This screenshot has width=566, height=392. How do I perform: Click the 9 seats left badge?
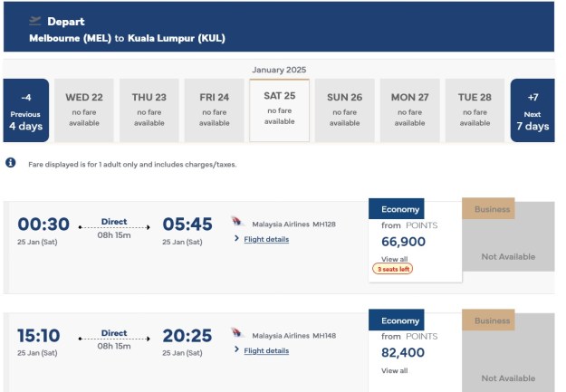[394, 269]
